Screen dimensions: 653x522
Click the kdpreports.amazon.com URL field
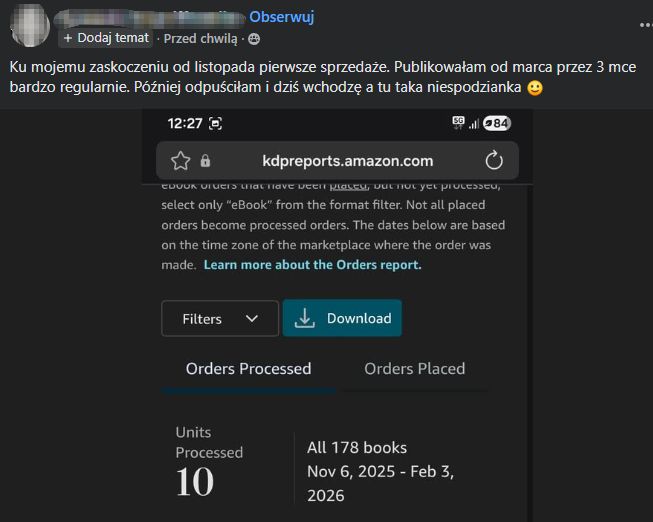tap(347, 160)
